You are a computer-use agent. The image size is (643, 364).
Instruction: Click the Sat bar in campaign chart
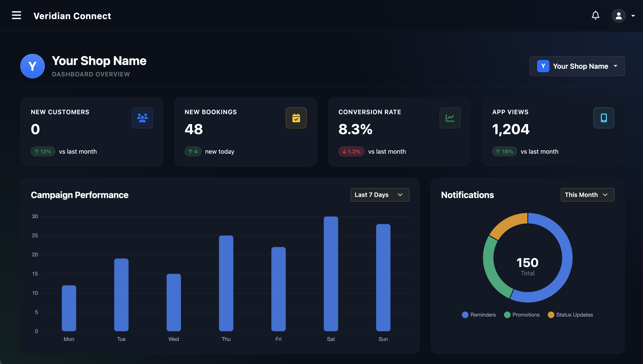(331, 274)
